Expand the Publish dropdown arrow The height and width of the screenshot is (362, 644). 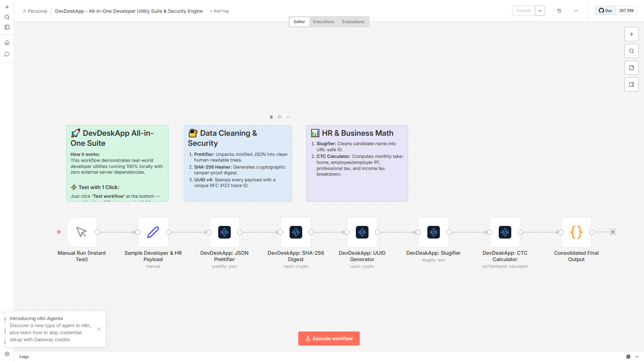click(x=540, y=11)
